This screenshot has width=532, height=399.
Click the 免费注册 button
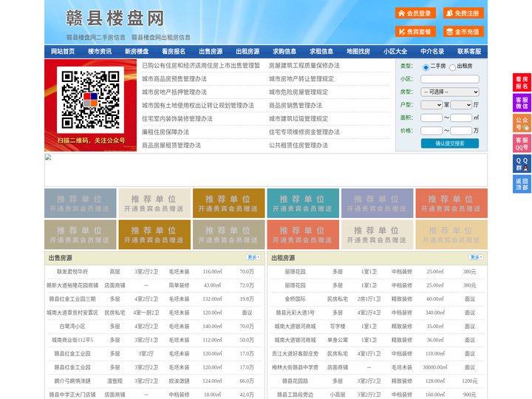[463, 13]
